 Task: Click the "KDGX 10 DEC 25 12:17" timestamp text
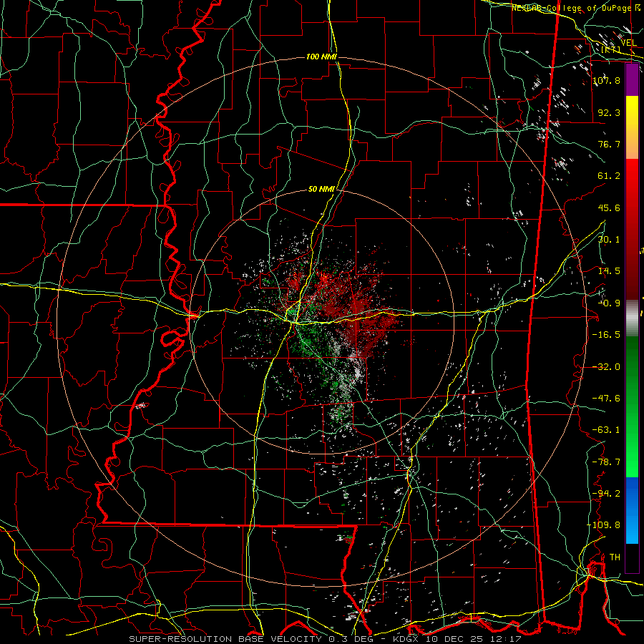pyautogui.click(x=457, y=639)
